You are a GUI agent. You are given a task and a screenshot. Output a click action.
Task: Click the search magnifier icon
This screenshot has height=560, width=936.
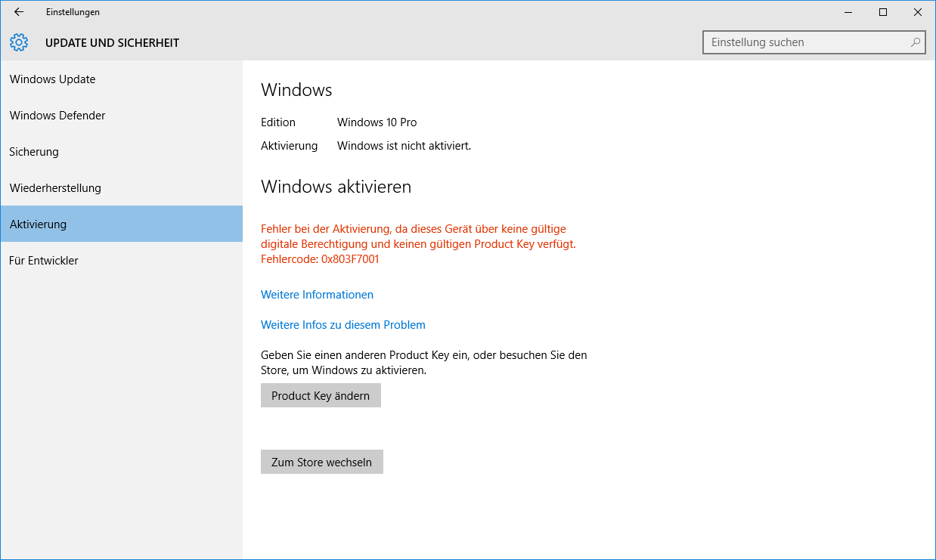(916, 42)
